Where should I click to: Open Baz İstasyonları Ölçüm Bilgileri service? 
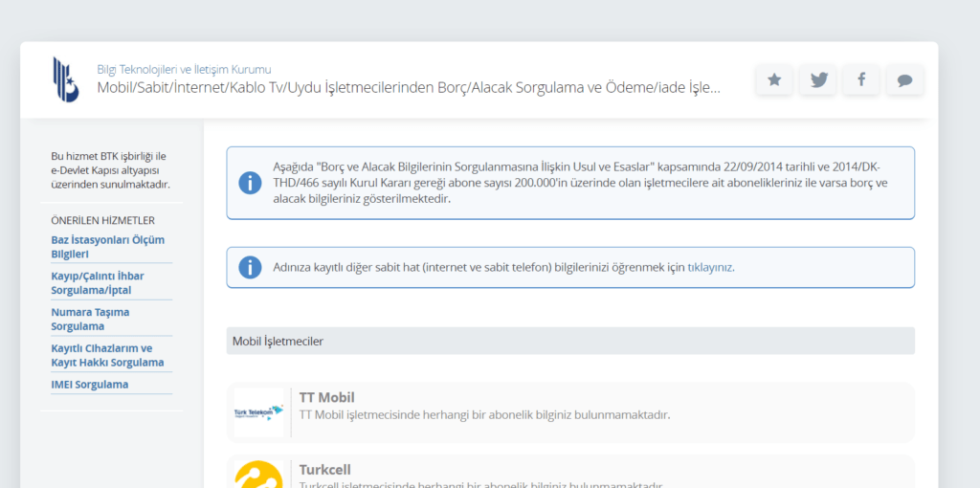coord(107,247)
